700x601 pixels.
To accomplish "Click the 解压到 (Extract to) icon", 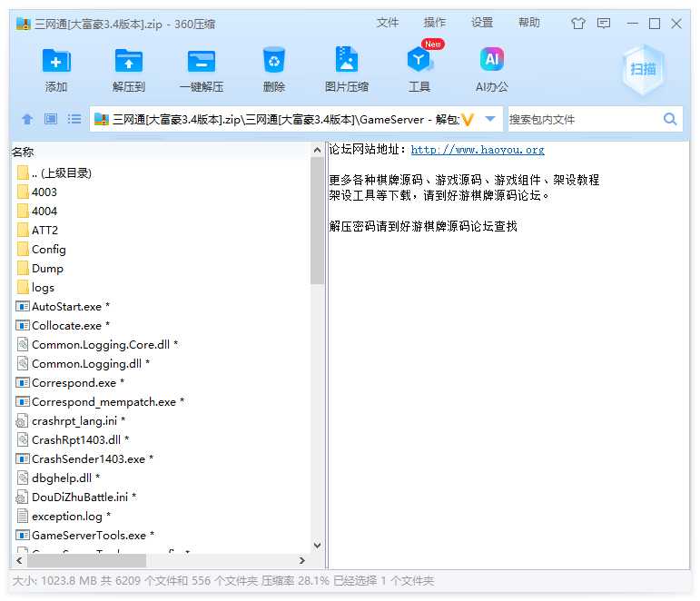I will (x=129, y=61).
